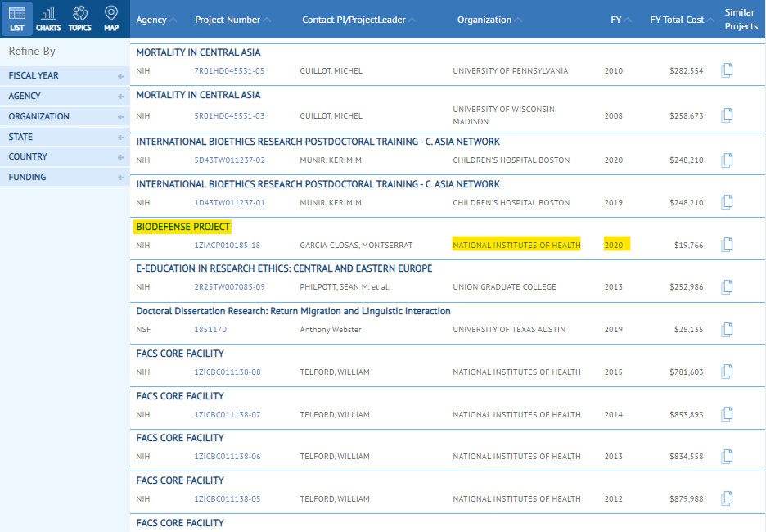The image size is (766, 532).
Task: Open project number 1ZICBC011138-08
Action: pyautogui.click(x=228, y=372)
